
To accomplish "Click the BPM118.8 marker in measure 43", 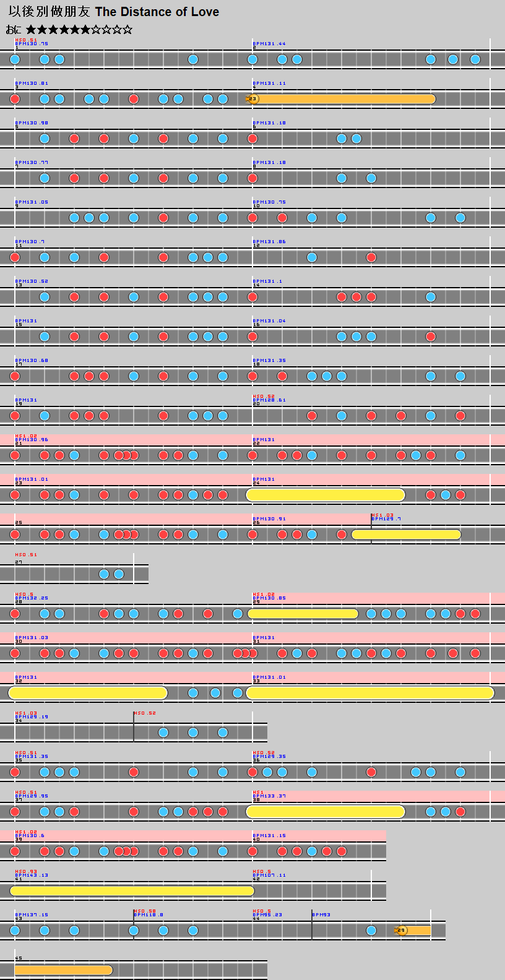I will click(x=149, y=914).
